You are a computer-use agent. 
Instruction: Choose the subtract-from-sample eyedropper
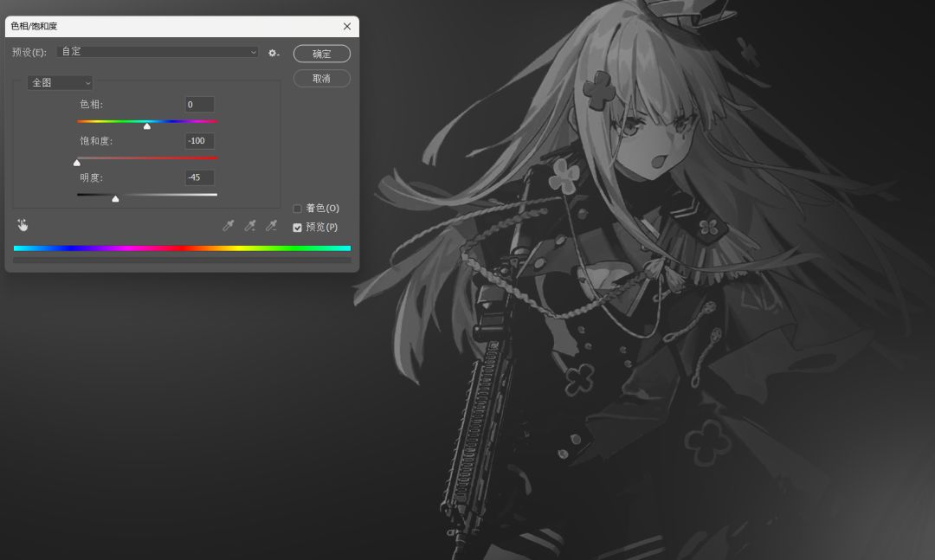coord(271,225)
